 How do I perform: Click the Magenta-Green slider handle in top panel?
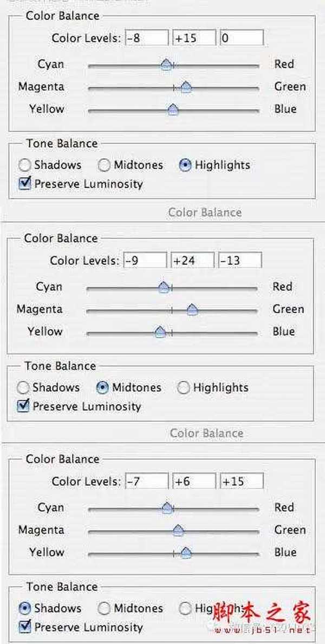tap(186, 87)
